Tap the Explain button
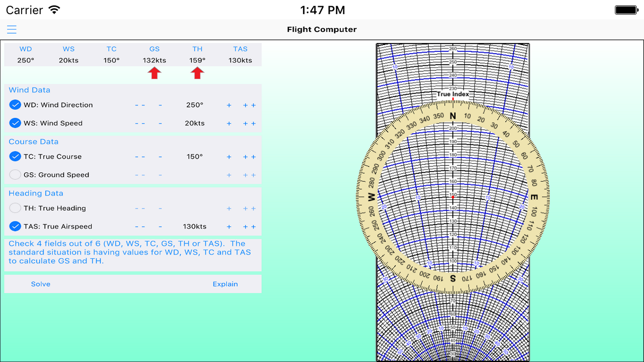The height and width of the screenshot is (362, 644). click(x=225, y=284)
